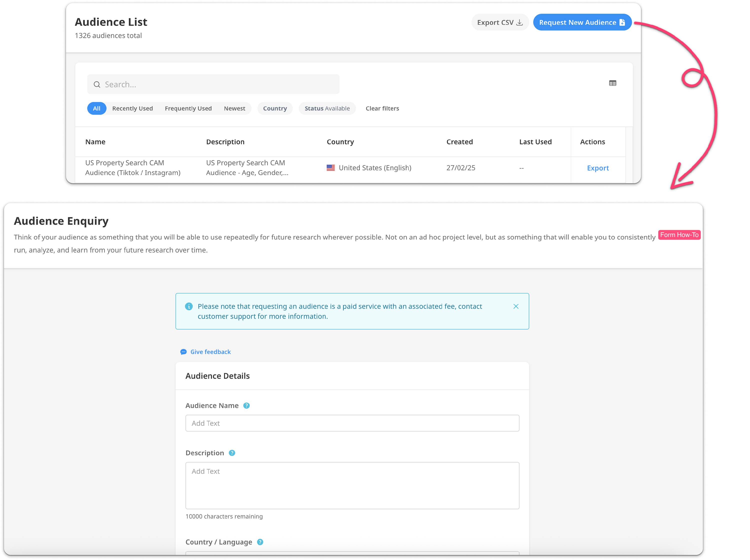Click the Give feedback link
Viewport: 750px width, 560px height.
click(210, 352)
